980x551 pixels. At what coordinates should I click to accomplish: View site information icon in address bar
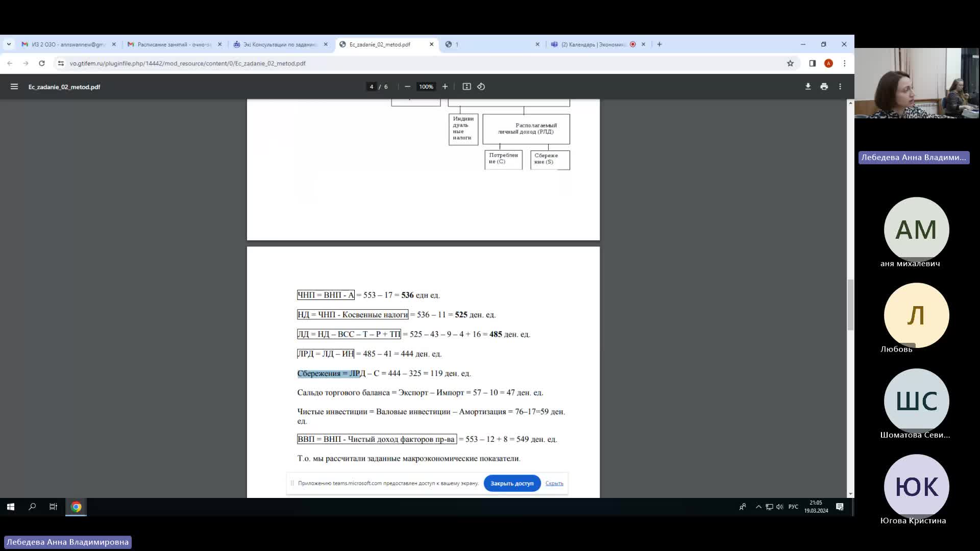tap(61, 63)
